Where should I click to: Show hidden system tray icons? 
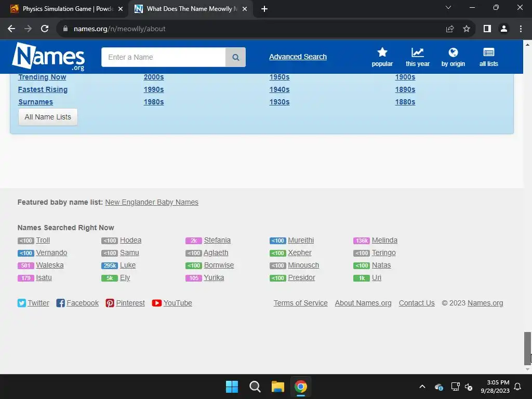422,387
